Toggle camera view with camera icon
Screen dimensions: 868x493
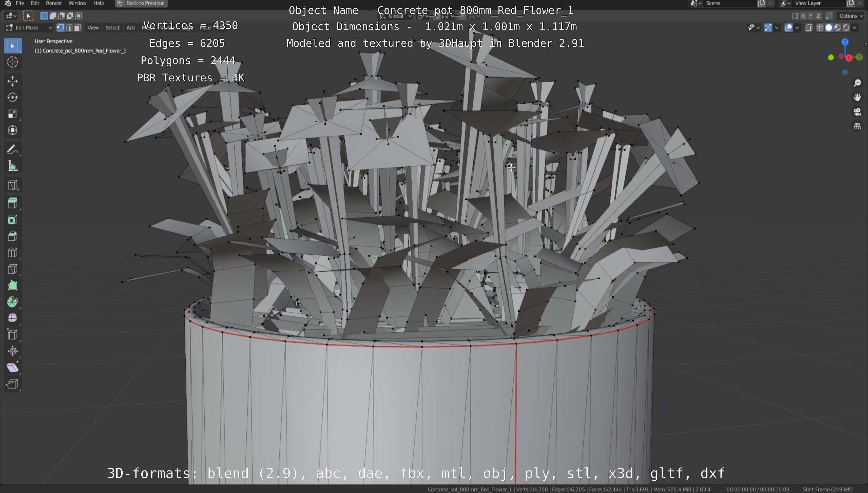click(x=857, y=112)
